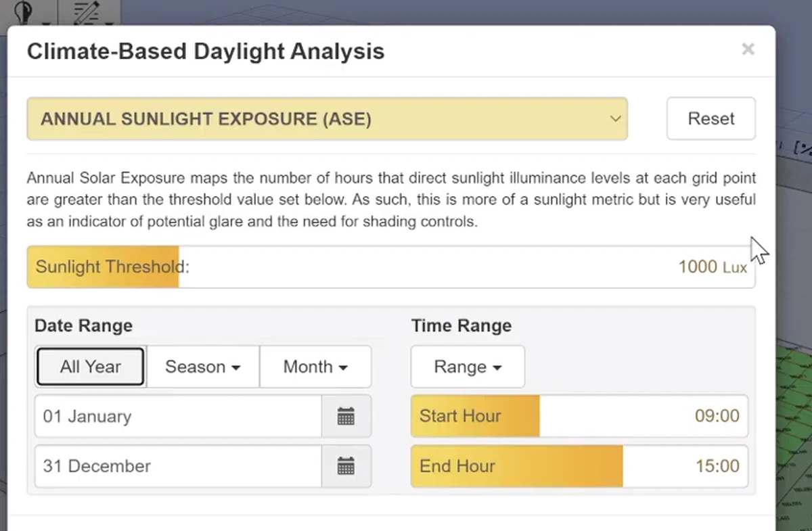This screenshot has width=812, height=531.
Task: Expand the chevron under the pencil icon
Action: coord(109,23)
